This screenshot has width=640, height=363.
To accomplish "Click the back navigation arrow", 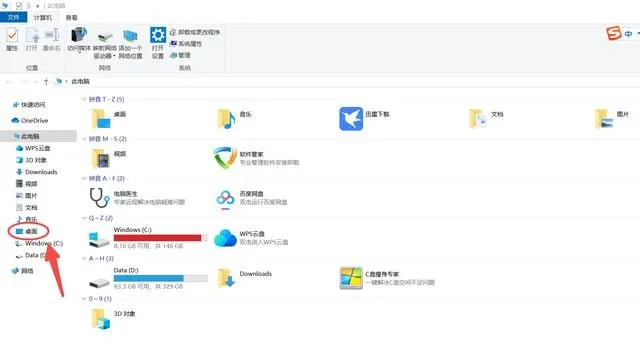I will [x=9, y=82].
